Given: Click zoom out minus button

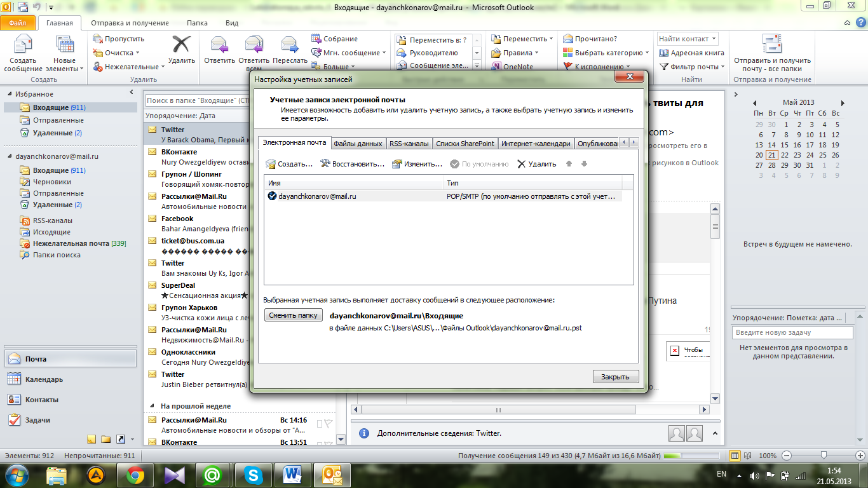Looking at the screenshot, I should pos(787,456).
